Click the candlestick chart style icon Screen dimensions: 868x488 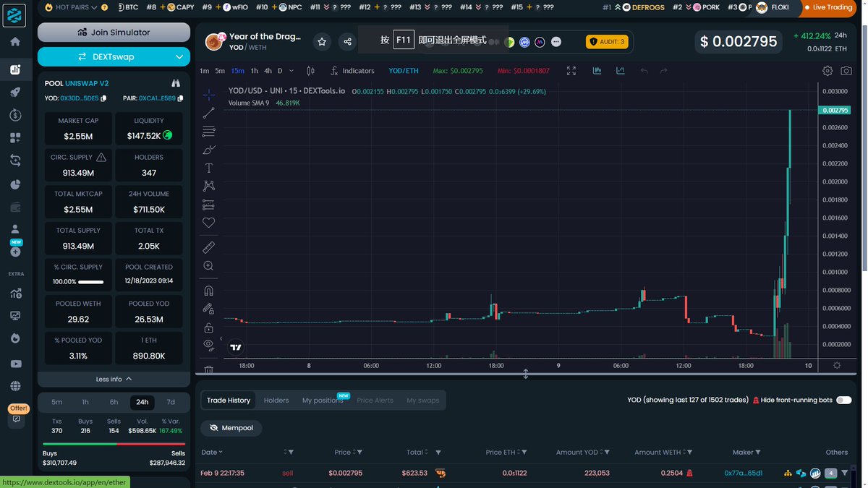311,71
